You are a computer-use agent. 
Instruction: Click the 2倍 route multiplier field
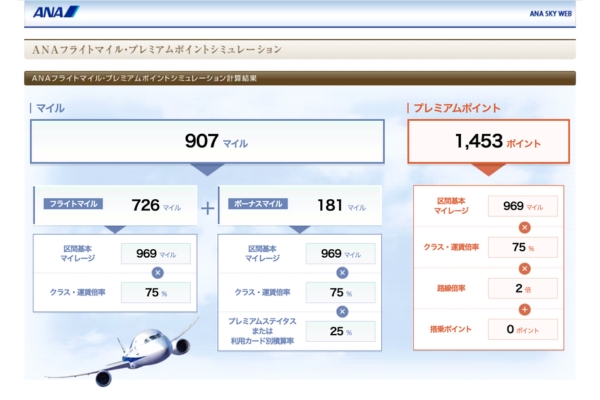(x=522, y=288)
